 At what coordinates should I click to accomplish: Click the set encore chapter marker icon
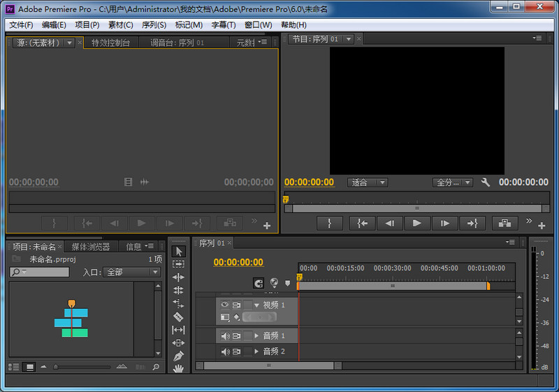[x=274, y=283]
